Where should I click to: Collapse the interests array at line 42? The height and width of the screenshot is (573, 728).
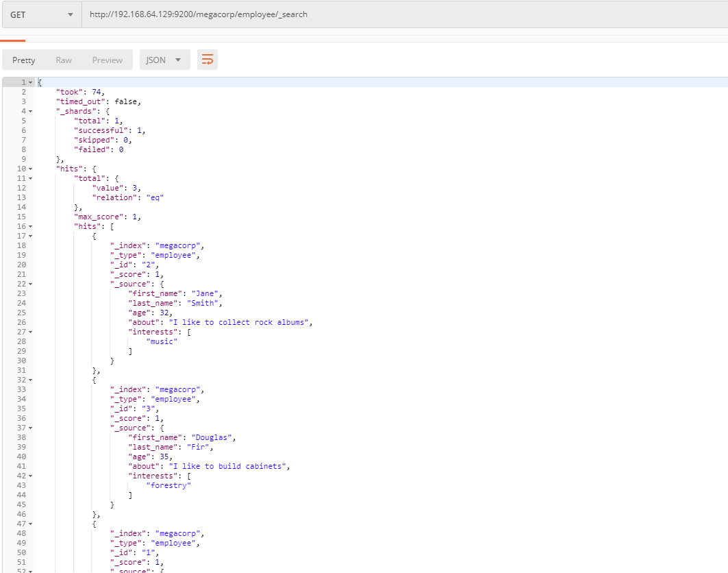pyautogui.click(x=31, y=476)
